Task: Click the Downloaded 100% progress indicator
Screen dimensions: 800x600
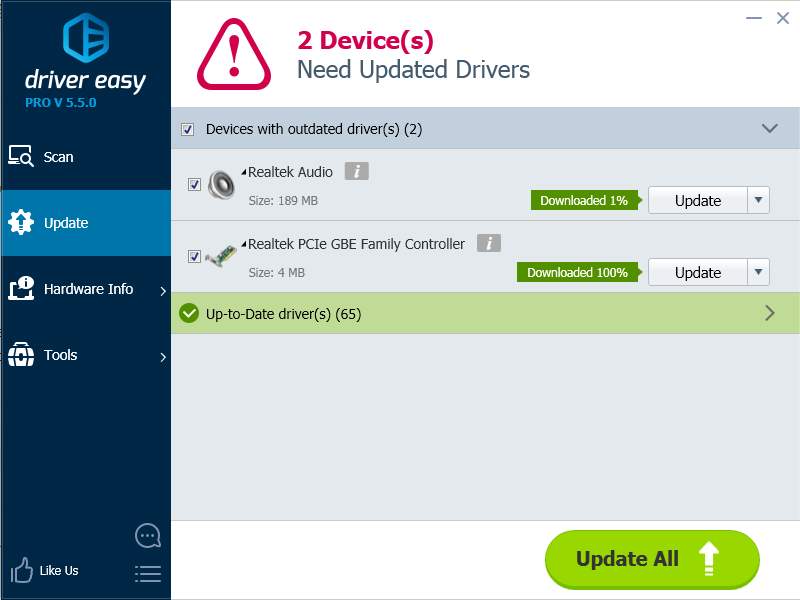Action: (579, 272)
